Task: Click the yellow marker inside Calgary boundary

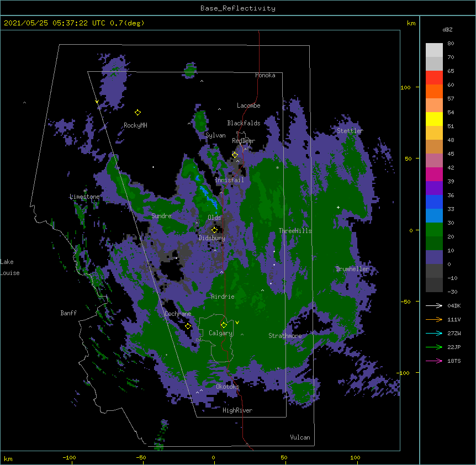Action: click(x=224, y=325)
